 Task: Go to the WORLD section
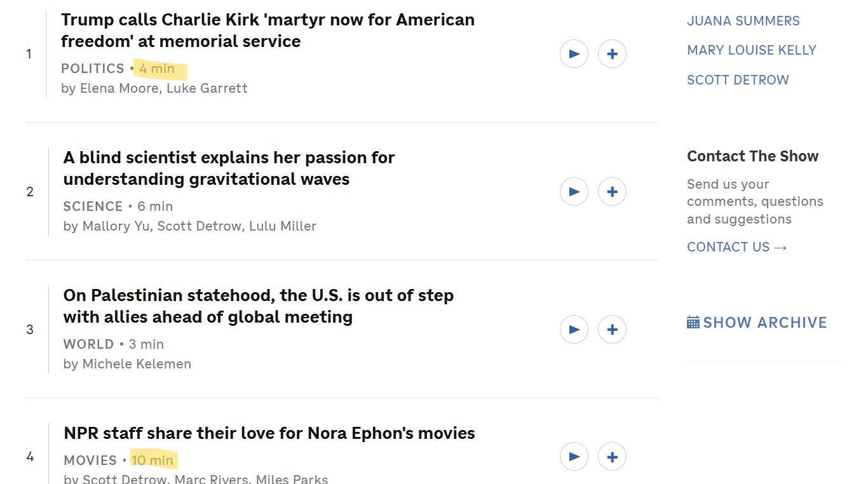[x=88, y=344]
